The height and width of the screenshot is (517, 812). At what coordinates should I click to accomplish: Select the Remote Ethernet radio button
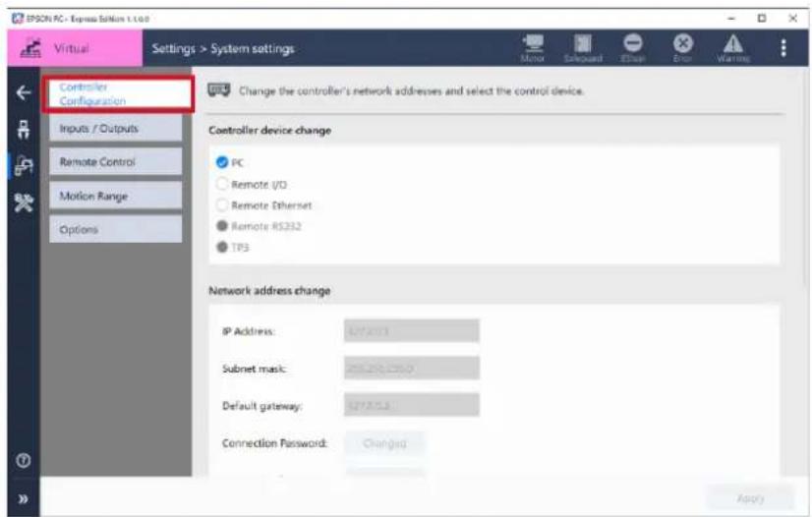click(222, 205)
